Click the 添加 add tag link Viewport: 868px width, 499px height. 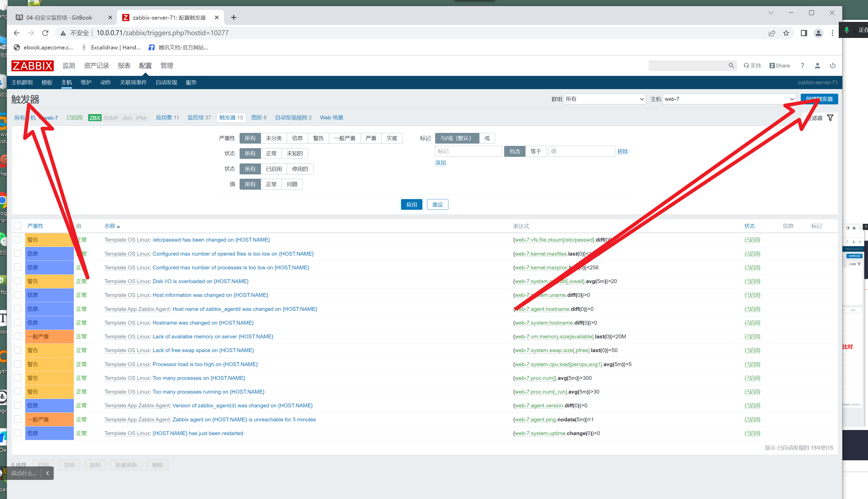pos(440,163)
